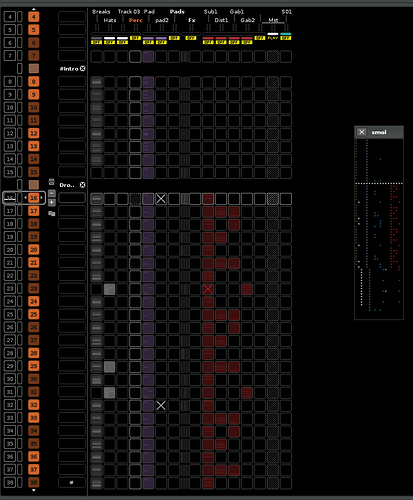Select the Perc track header

coord(135,20)
